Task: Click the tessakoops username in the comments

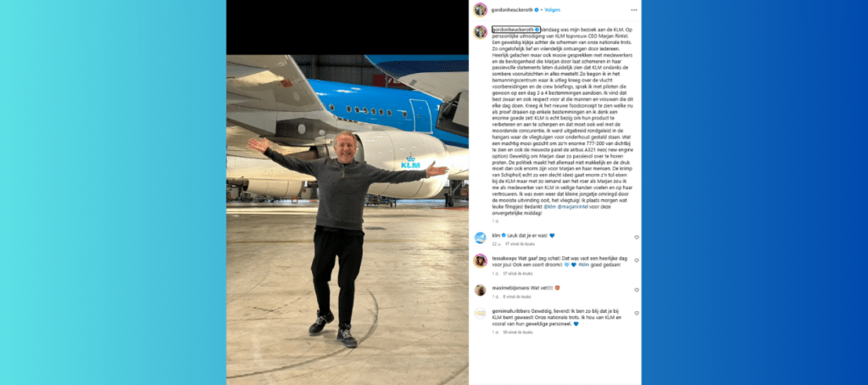Action: point(502,259)
